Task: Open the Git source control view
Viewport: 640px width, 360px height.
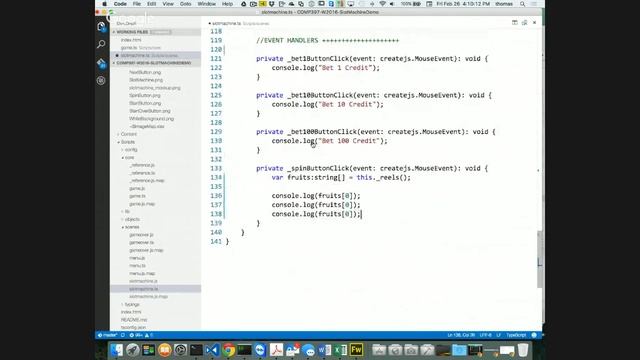Action: 101,63
